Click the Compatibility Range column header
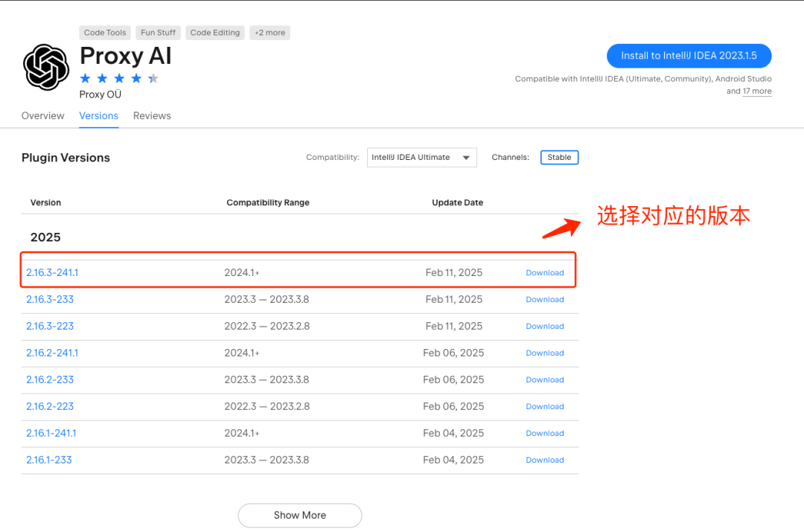Screen dimensions: 804x532 (x=268, y=202)
